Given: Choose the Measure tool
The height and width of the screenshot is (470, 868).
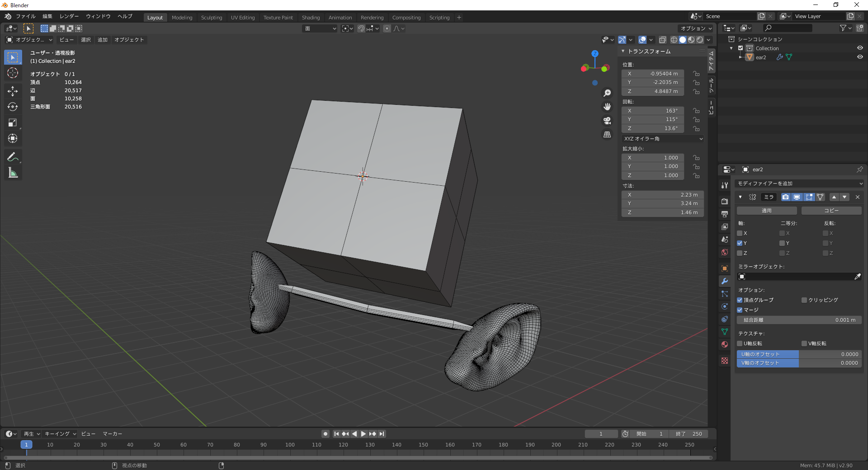Looking at the screenshot, I should pos(13,173).
